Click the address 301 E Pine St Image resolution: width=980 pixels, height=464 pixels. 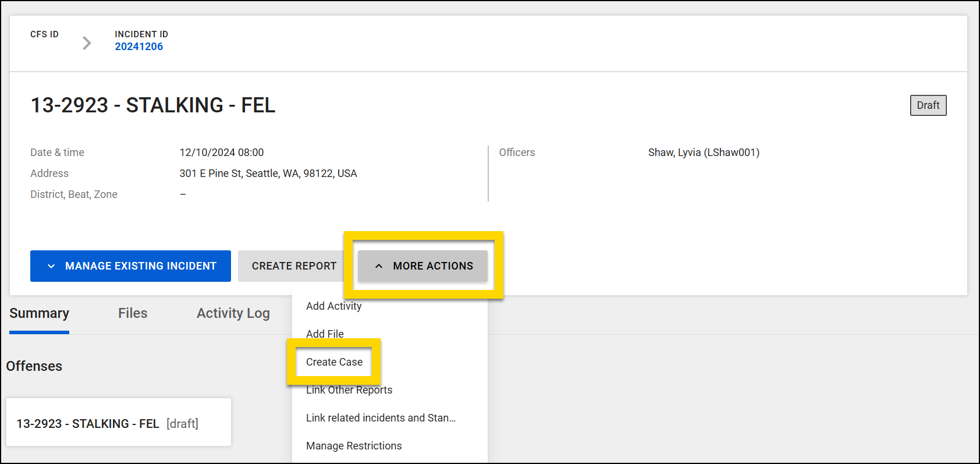[268, 173]
